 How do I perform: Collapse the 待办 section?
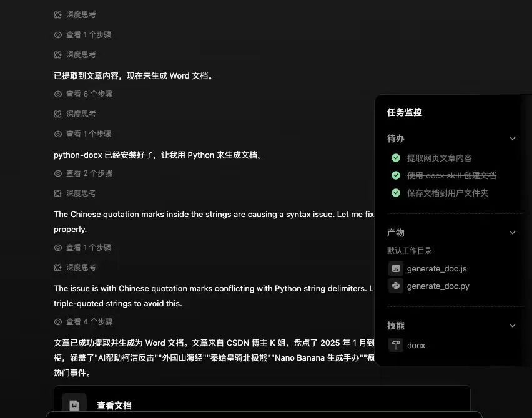(513, 138)
